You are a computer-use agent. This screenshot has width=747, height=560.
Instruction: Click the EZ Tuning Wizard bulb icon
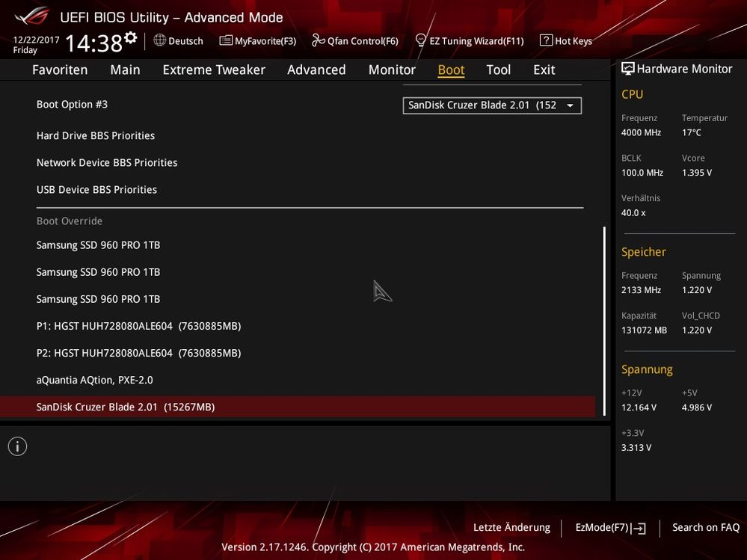click(x=421, y=40)
